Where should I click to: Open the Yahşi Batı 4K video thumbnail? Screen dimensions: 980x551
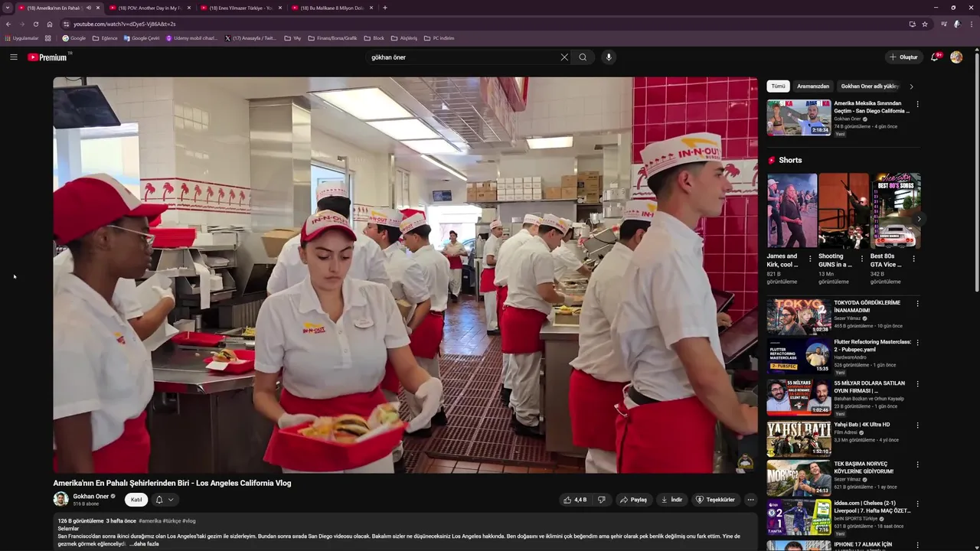coord(799,439)
